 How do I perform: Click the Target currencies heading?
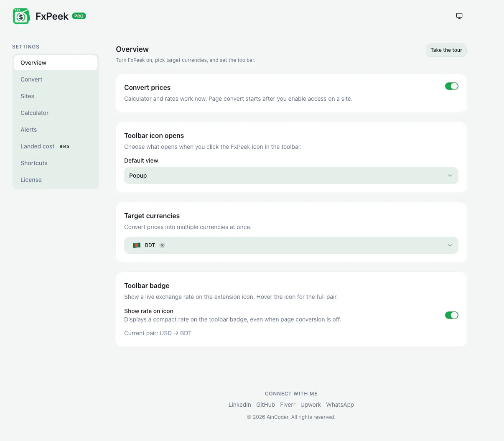pos(152,216)
